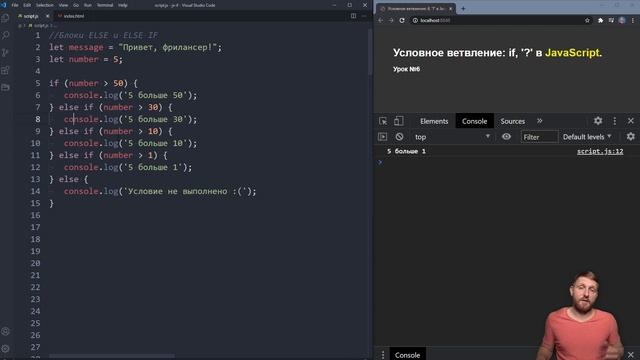The width and height of the screenshot is (640, 360).
Task: Click the folder icon in VS Code activity bar
Action: pyautogui.click(x=5, y=87)
